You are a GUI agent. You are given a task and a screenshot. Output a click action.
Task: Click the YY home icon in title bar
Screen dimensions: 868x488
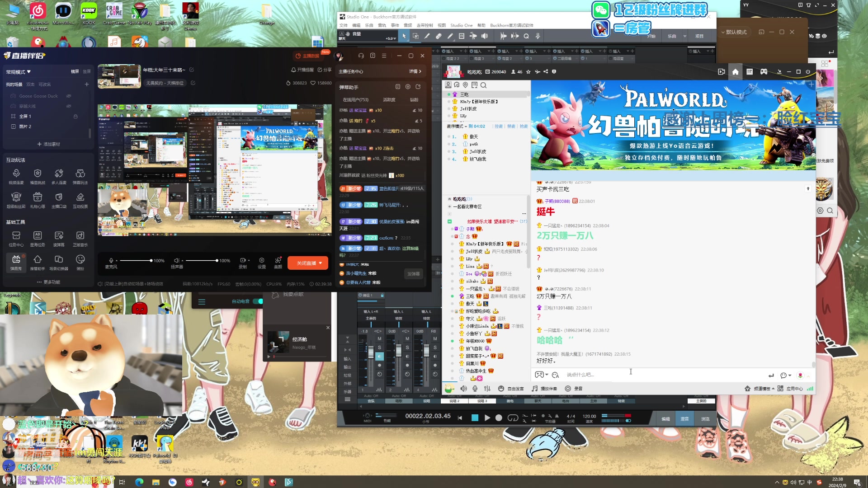coord(735,71)
